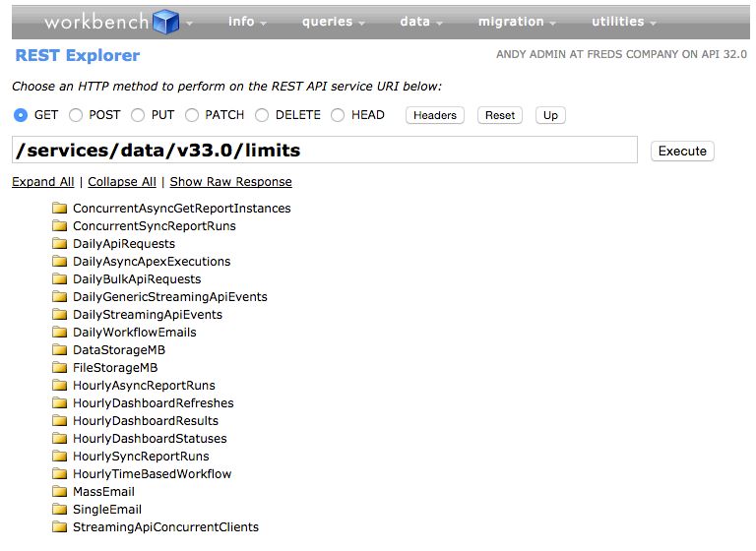Open the DailyGenericStreamingApiEvents folder icon
The width and height of the screenshot is (756, 551).
(x=59, y=297)
